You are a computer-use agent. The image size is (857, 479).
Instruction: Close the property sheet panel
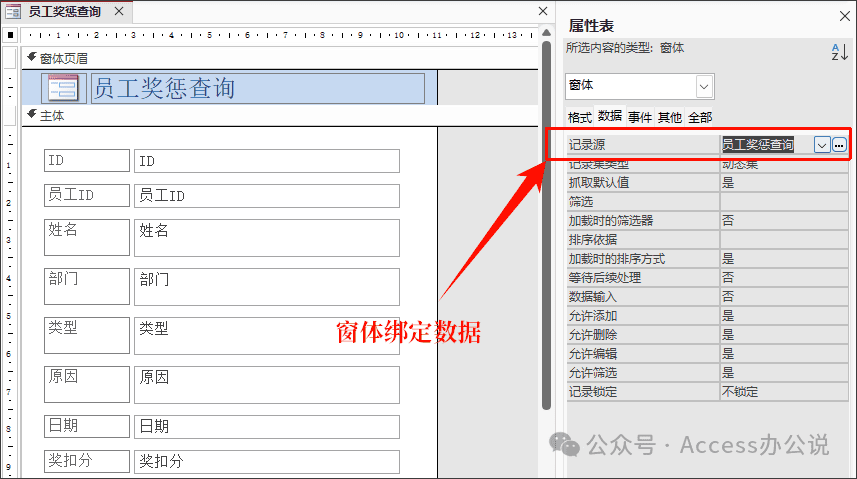844,16
